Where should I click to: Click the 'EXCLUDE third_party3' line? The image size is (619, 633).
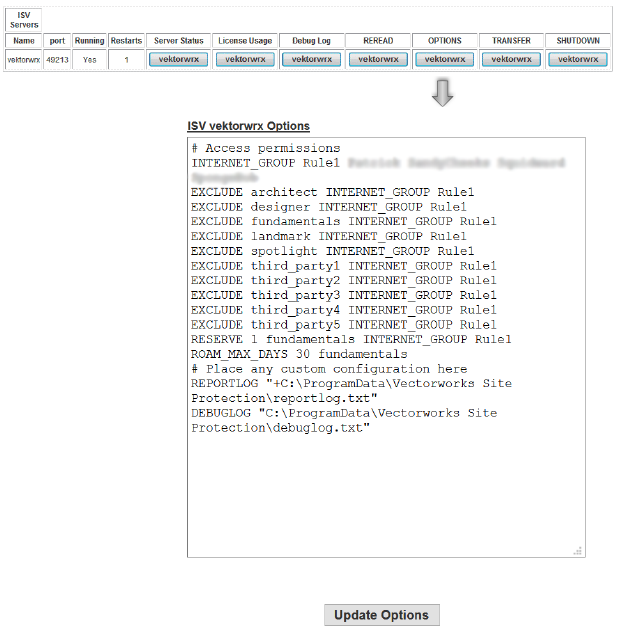[344, 296]
